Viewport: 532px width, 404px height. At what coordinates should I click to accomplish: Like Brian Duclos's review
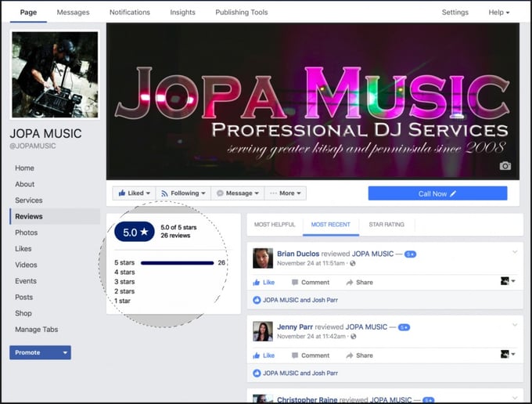tap(264, 282)
